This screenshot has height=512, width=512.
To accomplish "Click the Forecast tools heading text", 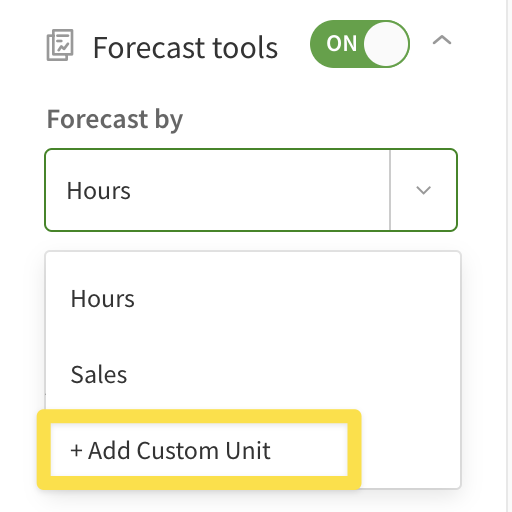I will 185,48.
